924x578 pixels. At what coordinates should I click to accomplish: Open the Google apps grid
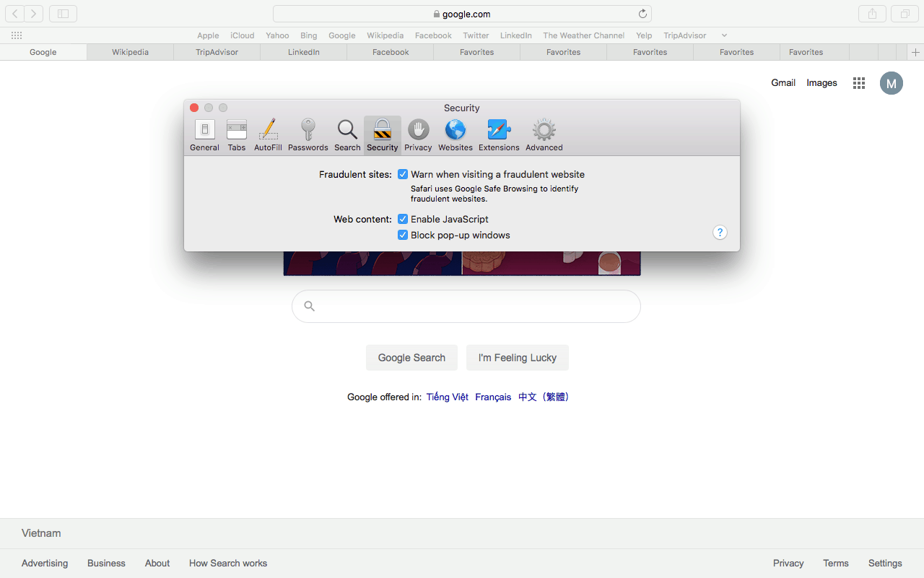pos(859,83)
